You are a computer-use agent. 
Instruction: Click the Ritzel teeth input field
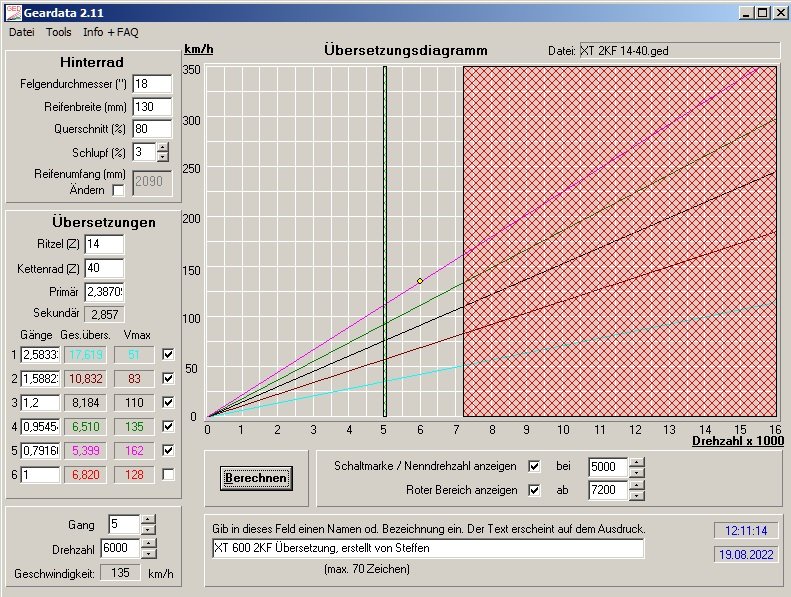[104, 244]
